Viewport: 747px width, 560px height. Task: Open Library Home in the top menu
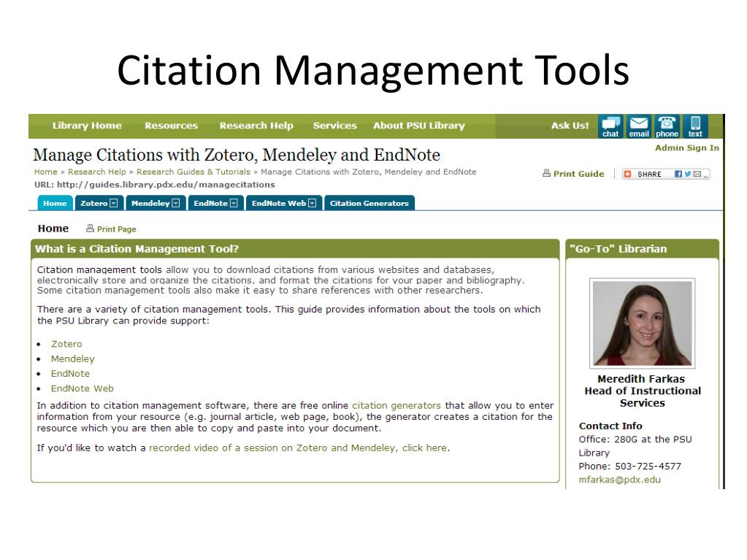87,126
